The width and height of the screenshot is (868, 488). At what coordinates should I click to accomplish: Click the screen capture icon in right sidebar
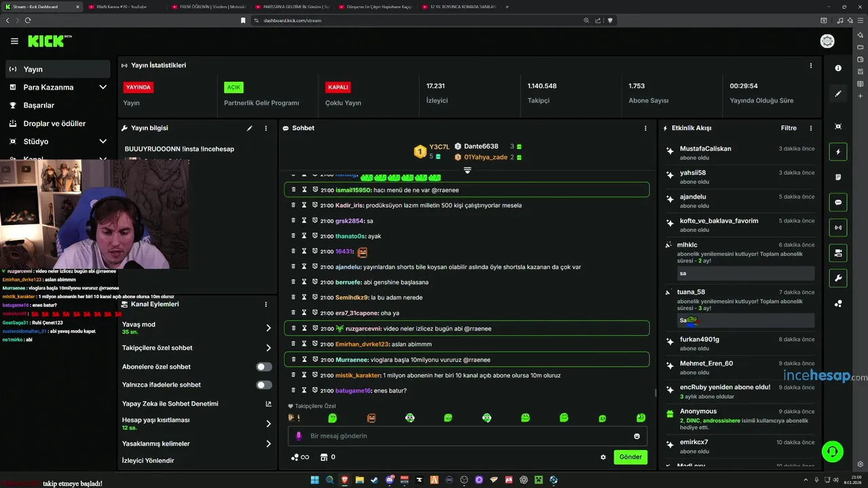[838, 127]
